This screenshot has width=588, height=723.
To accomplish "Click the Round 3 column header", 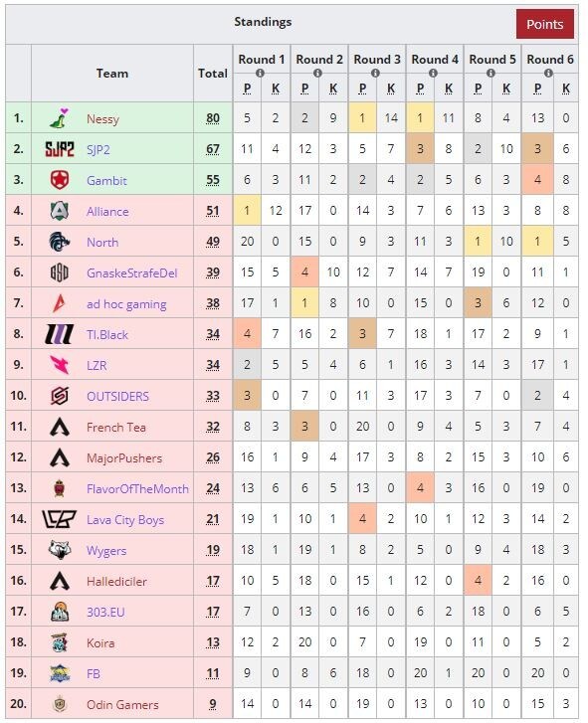I will [377, 60].
